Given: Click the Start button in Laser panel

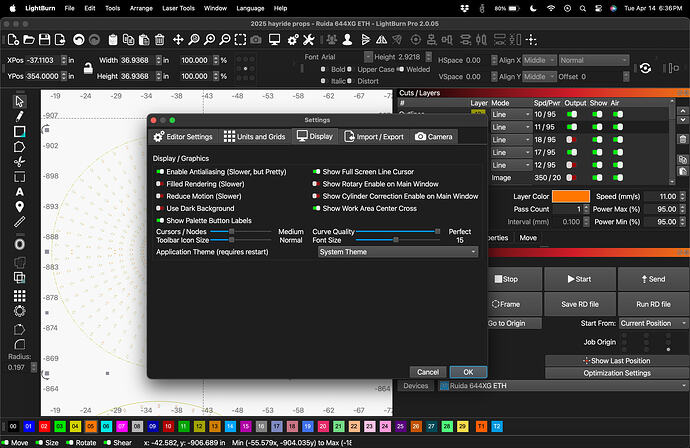Looking at the screenshot, I should coord(580,279).
